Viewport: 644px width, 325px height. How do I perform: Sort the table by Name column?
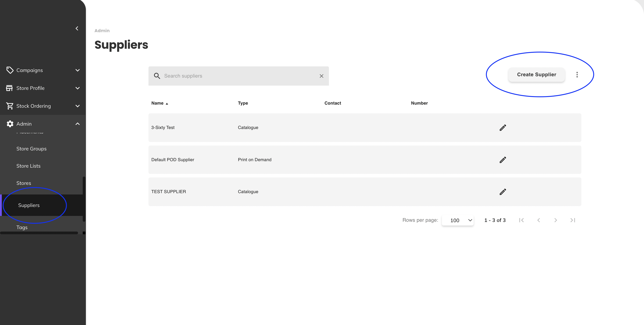coord(157,103)
